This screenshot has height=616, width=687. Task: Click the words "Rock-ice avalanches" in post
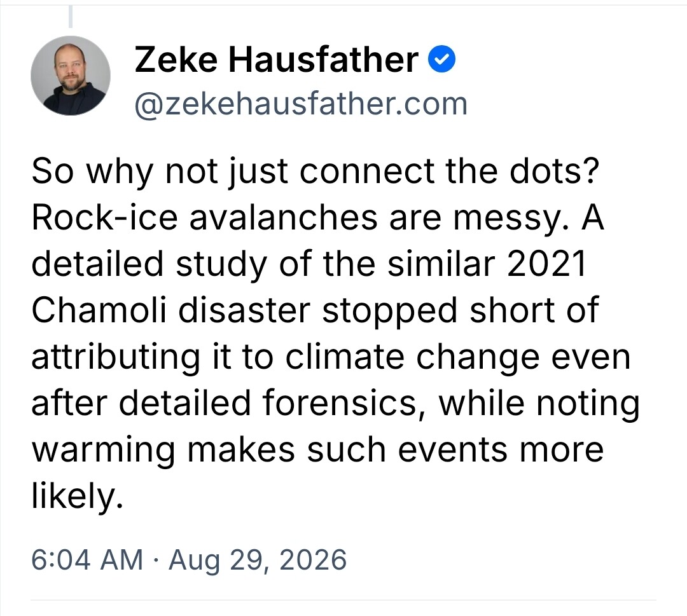pos(204,217)
